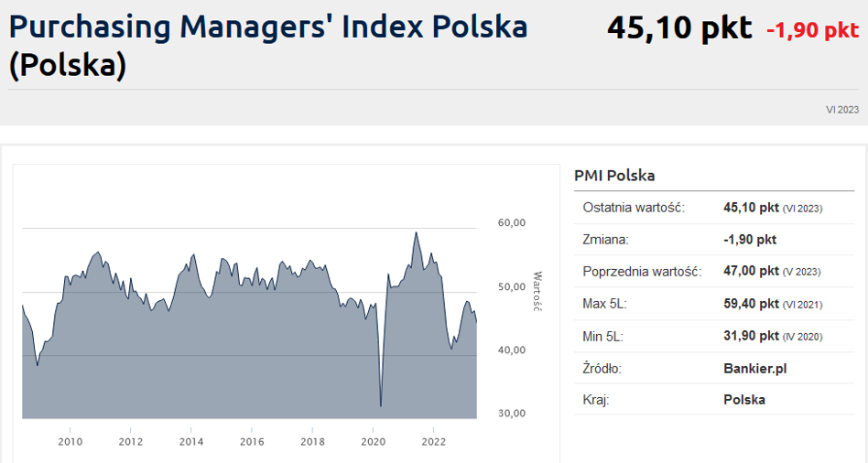Select the PMI Polska panel heading

(614, 176)
